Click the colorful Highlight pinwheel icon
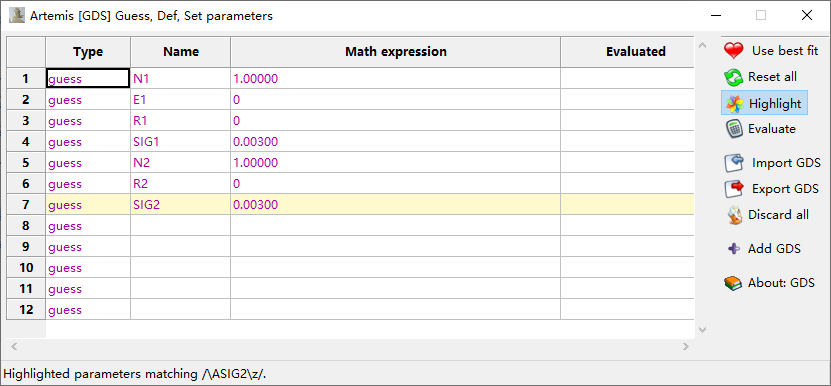Viewport: 831px width, 386px height. tap(735, 104)
